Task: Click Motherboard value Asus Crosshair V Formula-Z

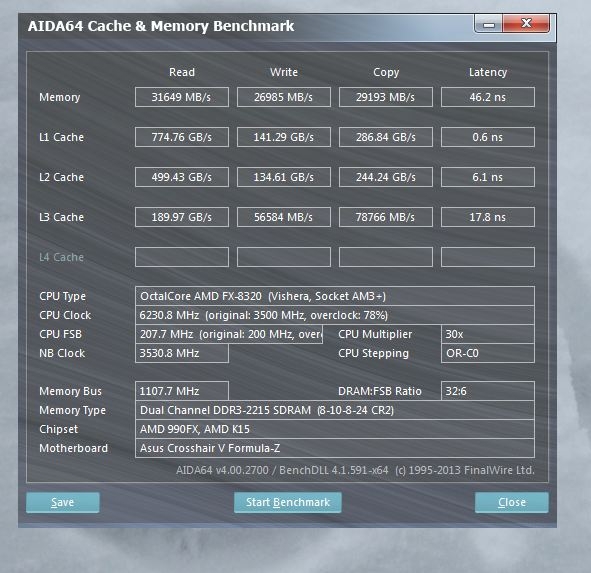Action: 335,448
